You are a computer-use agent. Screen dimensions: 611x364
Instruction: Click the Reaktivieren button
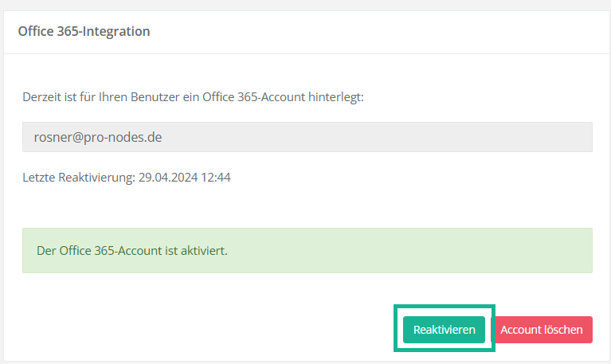(444, 330)
